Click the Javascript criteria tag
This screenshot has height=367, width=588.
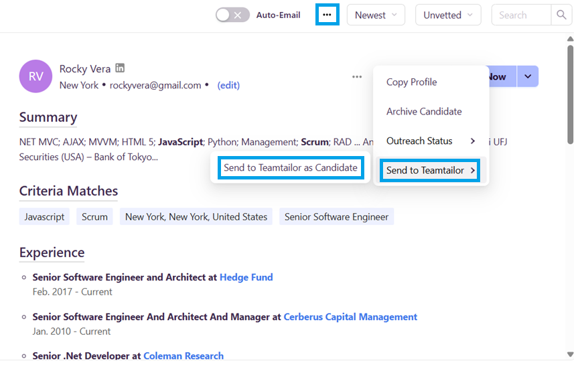pos(44,217)
